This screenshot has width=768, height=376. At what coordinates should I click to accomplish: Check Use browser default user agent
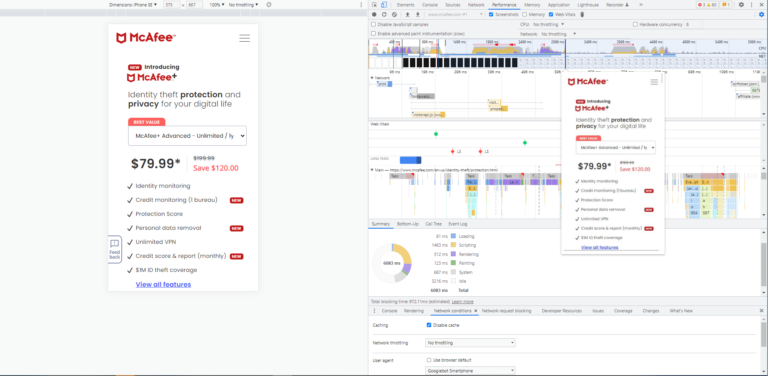tap(429, 360)
